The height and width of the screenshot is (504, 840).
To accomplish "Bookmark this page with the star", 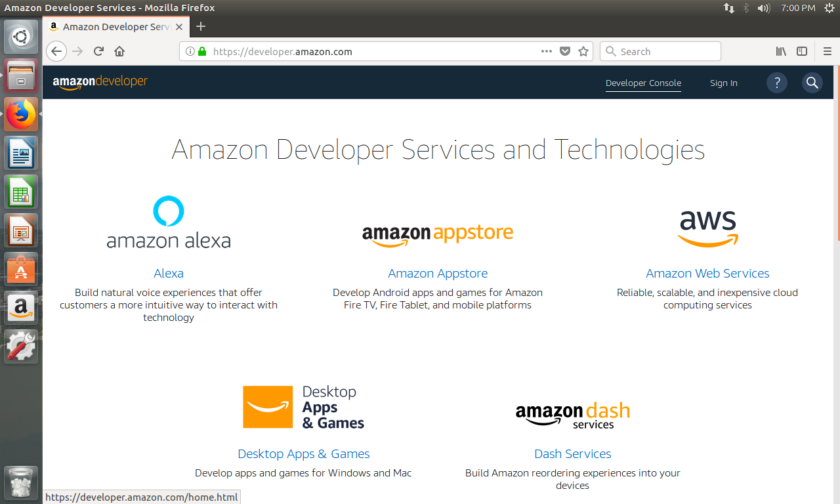I will coord(583,51).
